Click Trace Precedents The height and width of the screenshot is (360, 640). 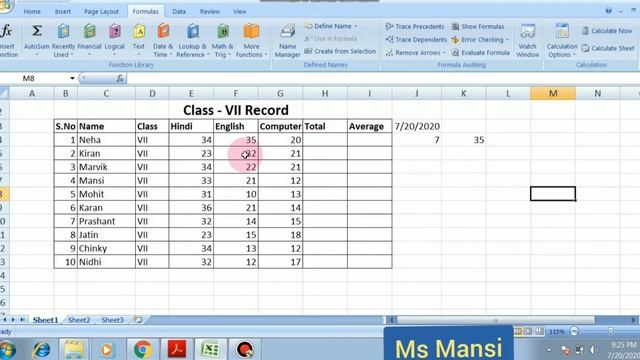(x=415, y=27)
